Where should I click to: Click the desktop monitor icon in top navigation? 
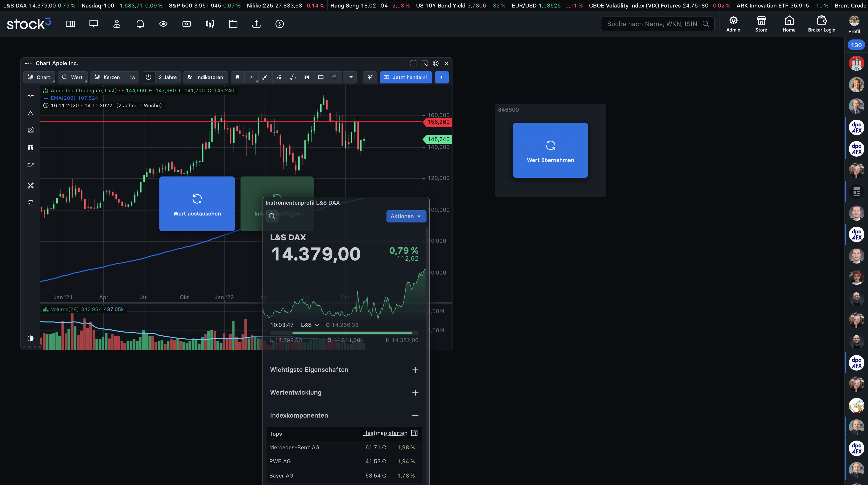pyautogui.click(x=93, y=24)
